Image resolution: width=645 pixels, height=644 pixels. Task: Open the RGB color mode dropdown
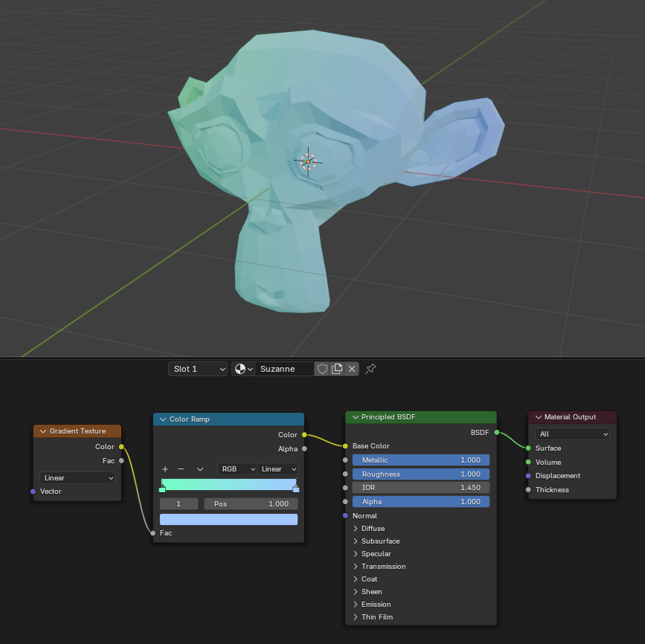click(x=237, y=469)
